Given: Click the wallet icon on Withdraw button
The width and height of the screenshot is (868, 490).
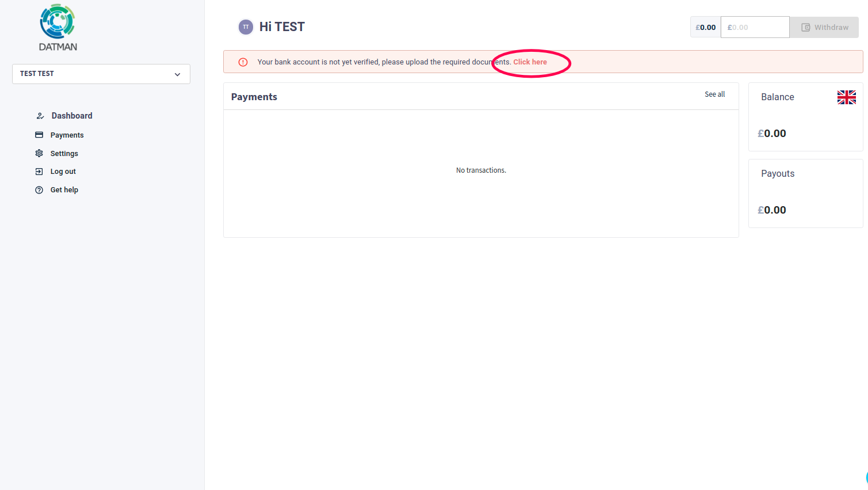Looking at the screenshot, I should click(805, 27).
